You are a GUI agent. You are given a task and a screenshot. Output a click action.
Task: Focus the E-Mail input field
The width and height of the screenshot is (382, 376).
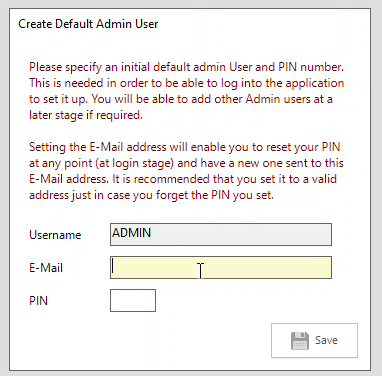pyautogui.click(x=221, y=267)
